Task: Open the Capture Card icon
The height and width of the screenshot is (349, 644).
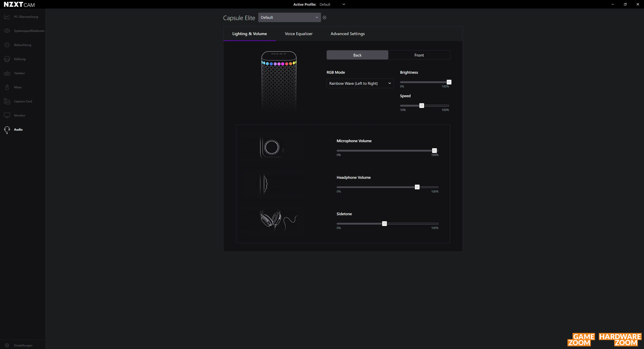Action: [7, 101]
